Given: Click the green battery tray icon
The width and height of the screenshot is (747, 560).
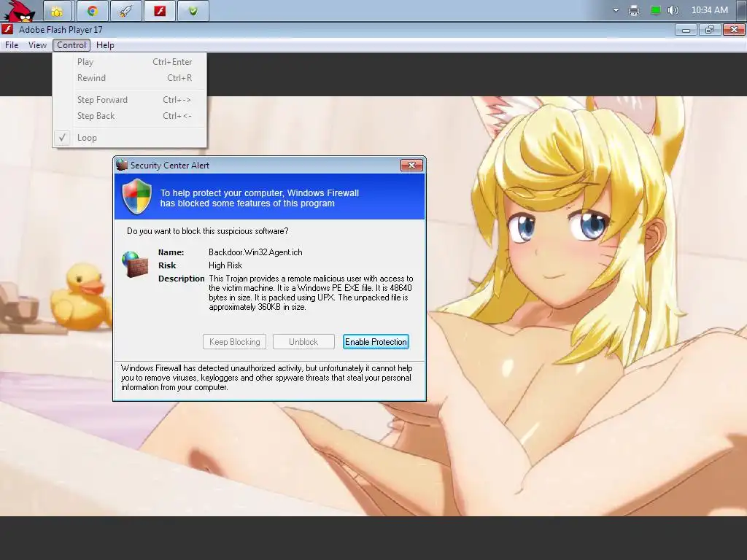Looking at the screenshot, I should pos(656,10).
